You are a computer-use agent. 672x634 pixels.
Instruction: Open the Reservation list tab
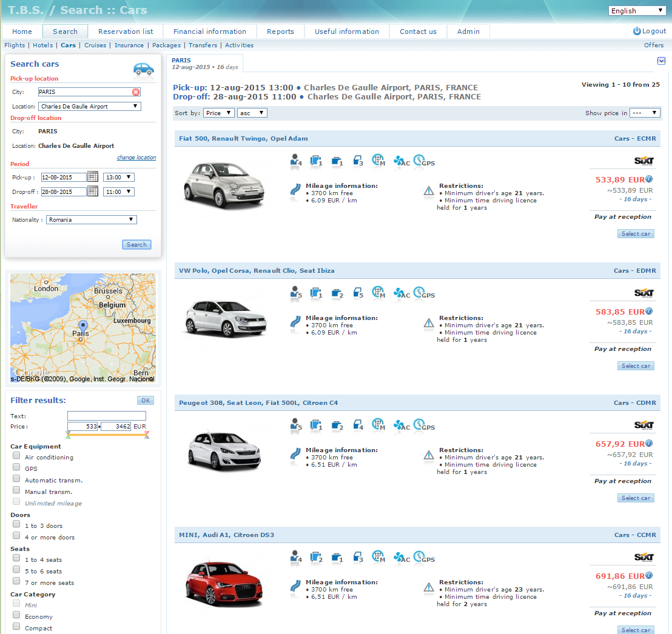[126, 32]
